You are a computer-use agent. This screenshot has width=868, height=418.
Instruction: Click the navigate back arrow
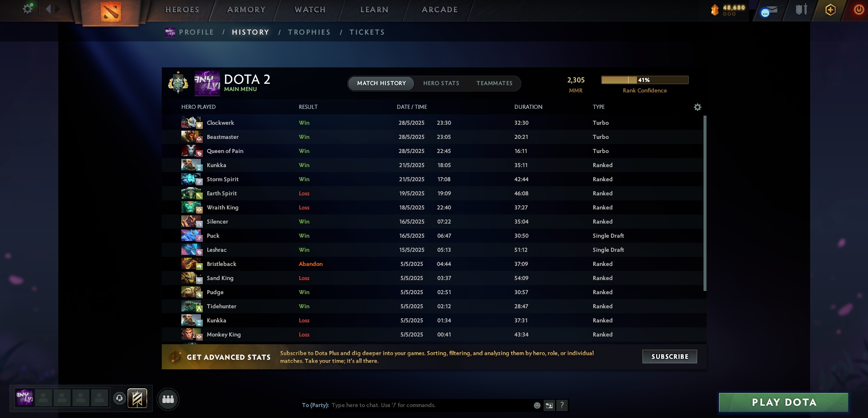pyautogui.click(x=48, y=9)
